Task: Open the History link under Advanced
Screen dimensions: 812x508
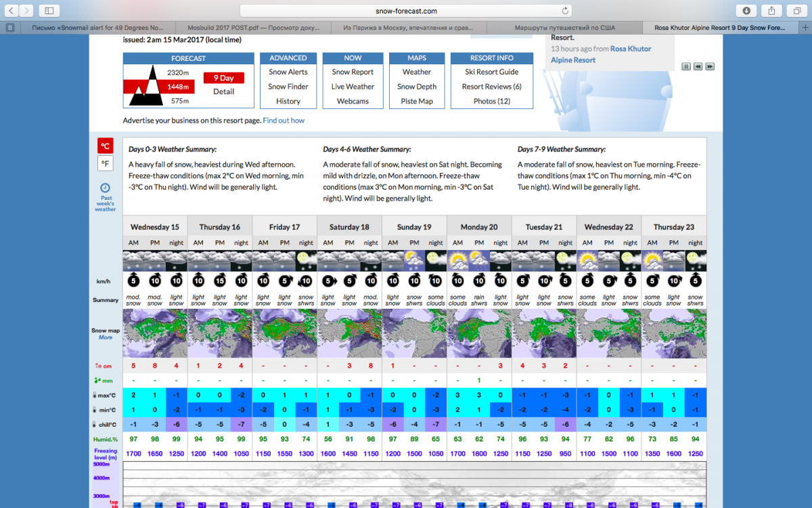Action: (288, 102)
